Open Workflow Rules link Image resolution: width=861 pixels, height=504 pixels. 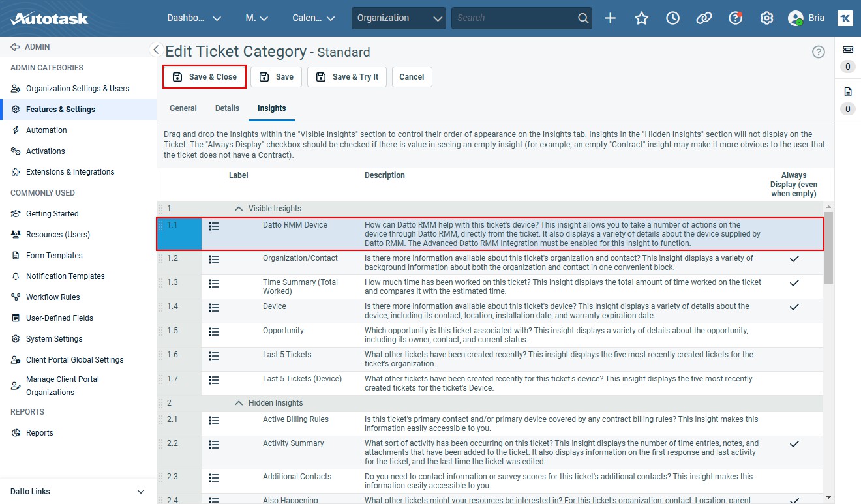coord(53,297)
